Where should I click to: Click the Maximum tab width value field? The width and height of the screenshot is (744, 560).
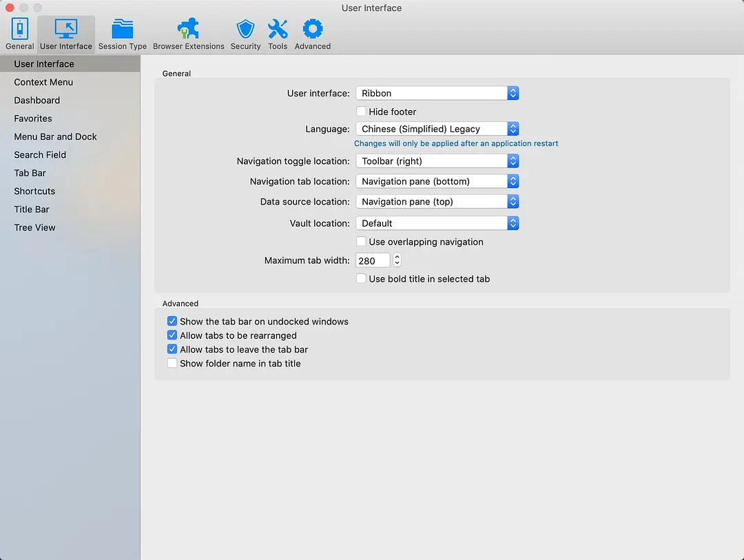pos(373,260)
